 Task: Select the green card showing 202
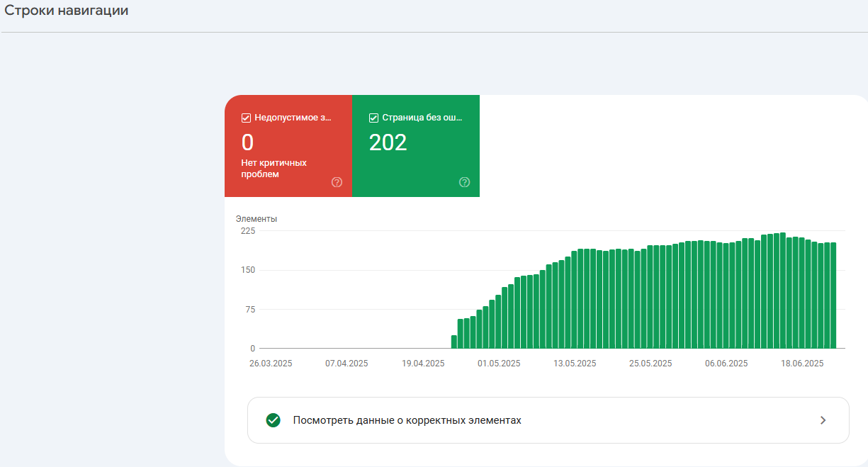click(415, 146)
